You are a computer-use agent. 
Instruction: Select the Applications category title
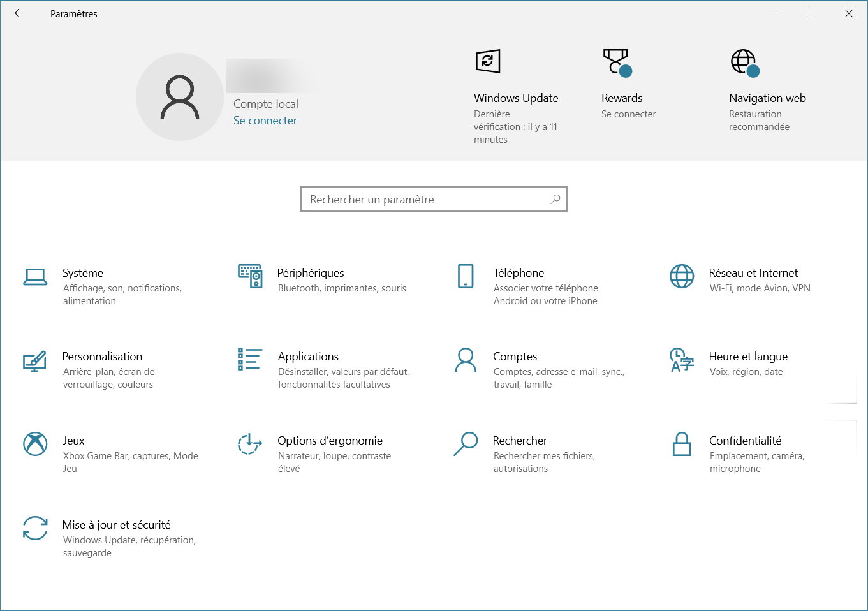coord(308,357)
